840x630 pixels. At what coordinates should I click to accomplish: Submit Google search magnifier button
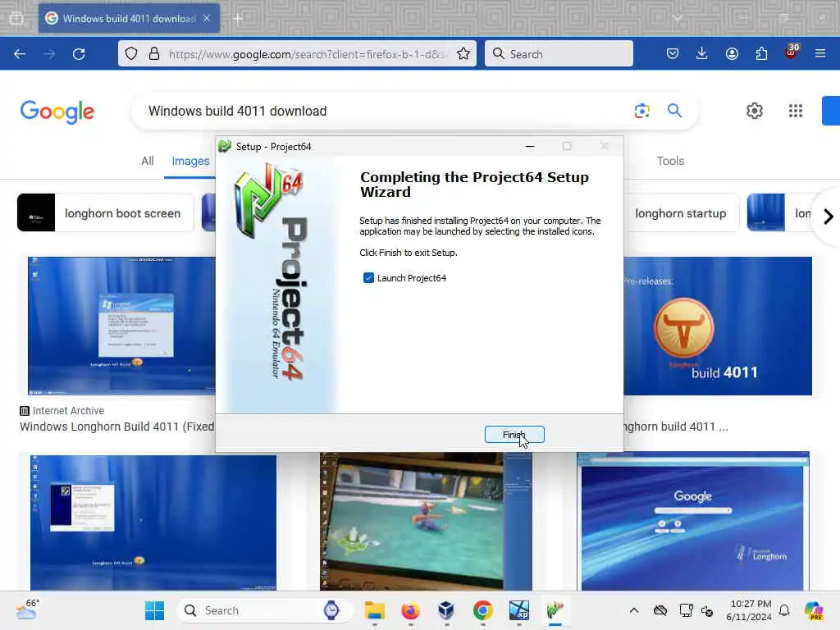coord(674,111)
